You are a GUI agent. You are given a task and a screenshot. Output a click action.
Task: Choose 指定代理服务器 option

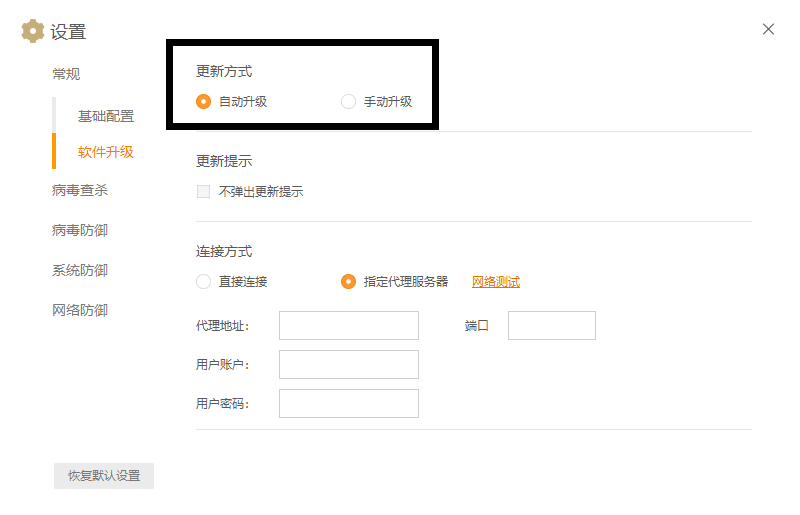pos(348,282)
